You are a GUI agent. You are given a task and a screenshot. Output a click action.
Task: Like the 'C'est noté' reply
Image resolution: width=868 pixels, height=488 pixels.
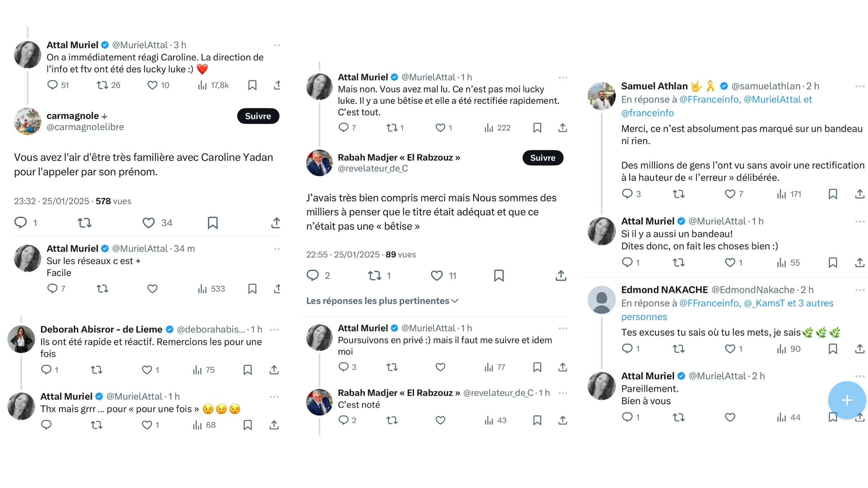[x=440, y=420]
